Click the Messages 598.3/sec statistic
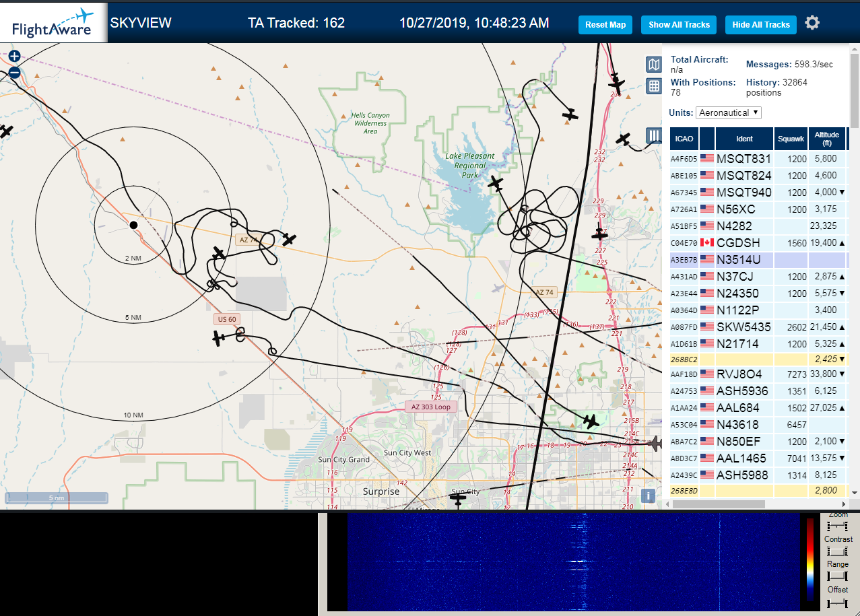860x616 pixels. [x=789, y=65]
